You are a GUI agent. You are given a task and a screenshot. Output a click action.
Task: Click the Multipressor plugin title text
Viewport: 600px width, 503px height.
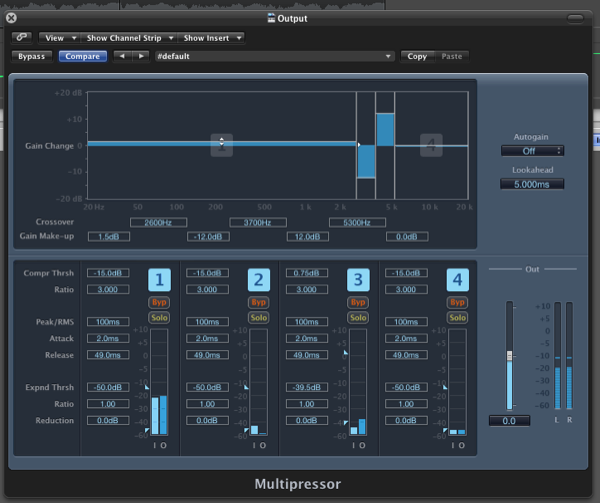point(298,484)
